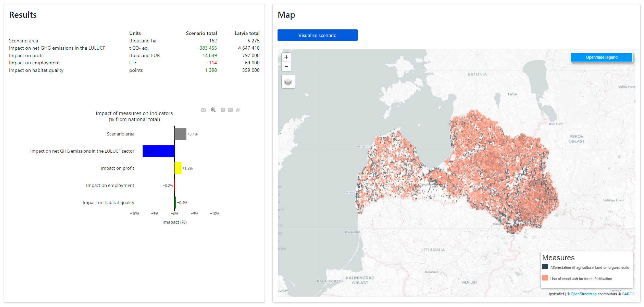Click the '−383 455' GHG scenario value

206,48
